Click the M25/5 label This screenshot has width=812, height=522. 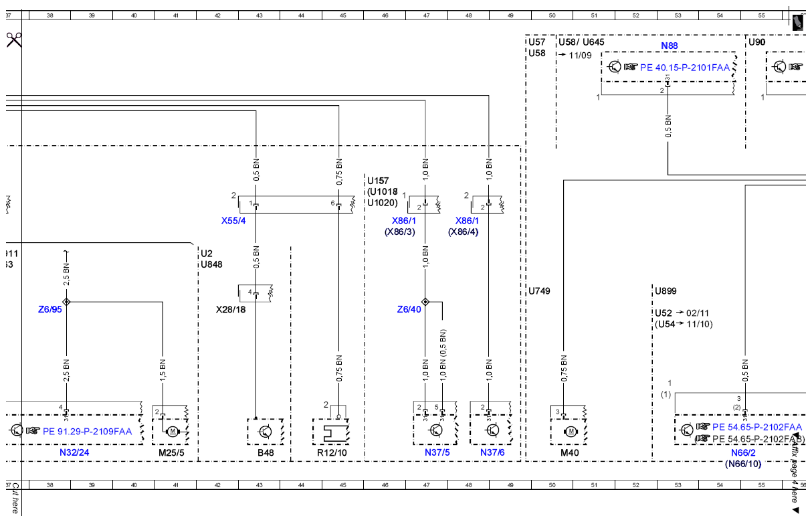pyautogui.click(x=171, y=452)
